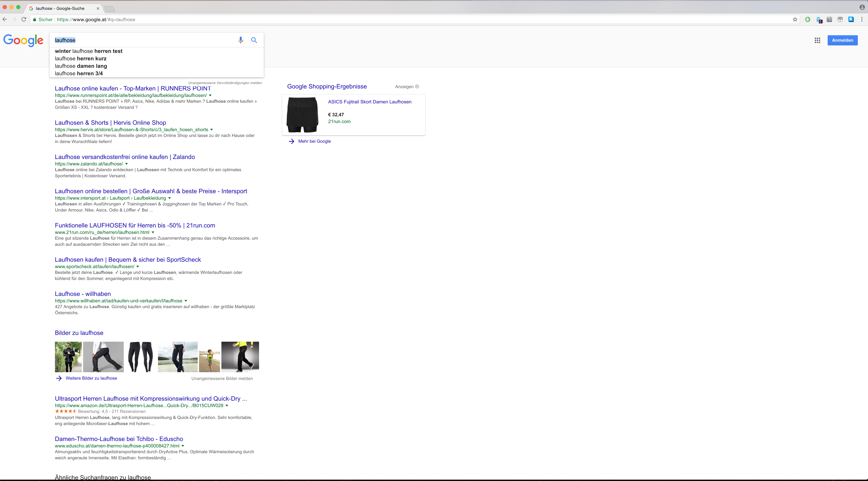Expand dropdown arrow next to zalando URL
The width and height of the screenshot is (868, 481).
click(126, 164)
